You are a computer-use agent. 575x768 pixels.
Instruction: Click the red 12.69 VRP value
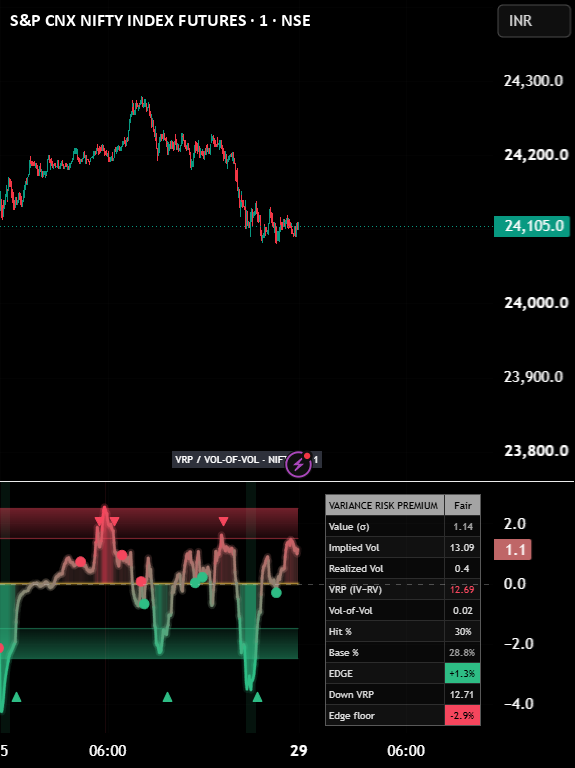point(462,590)
